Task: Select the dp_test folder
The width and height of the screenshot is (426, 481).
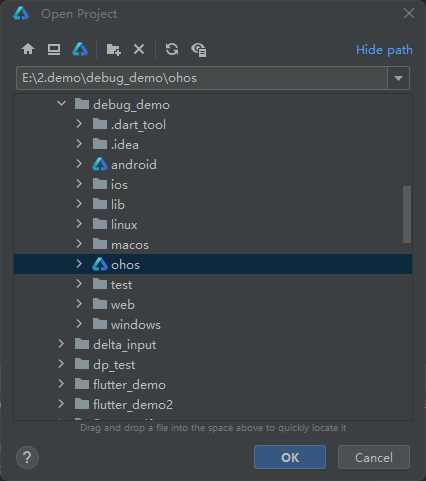Action: point(114,365)
